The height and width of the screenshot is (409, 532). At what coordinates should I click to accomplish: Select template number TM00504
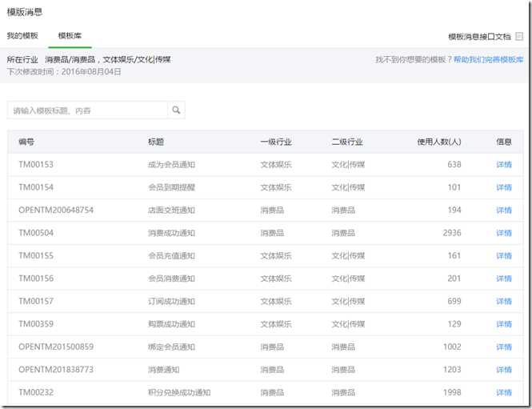tap(36, 233)
